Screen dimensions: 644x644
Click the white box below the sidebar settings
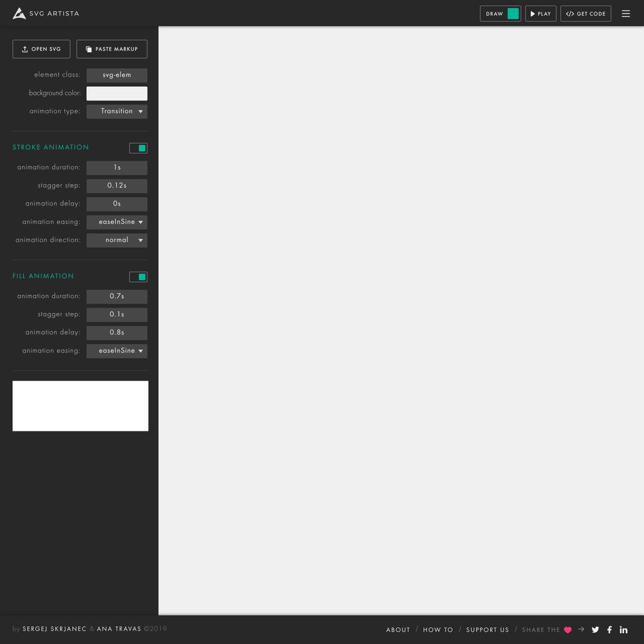pyautogui.click(x=80, y=406)
